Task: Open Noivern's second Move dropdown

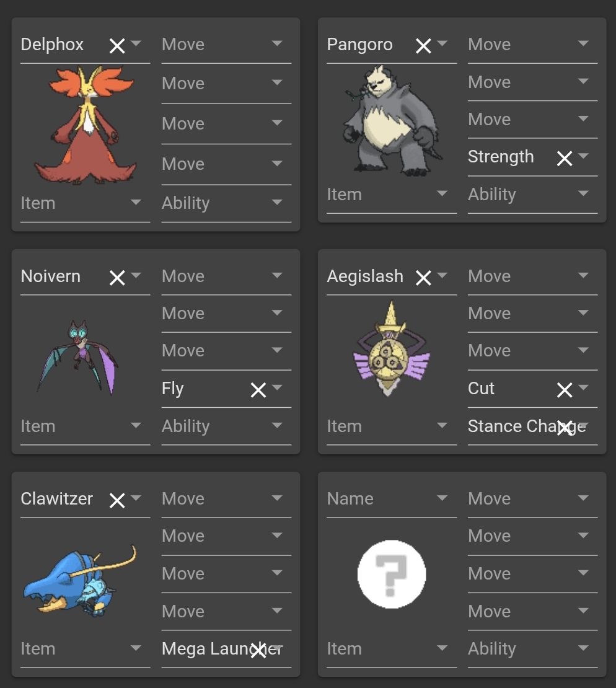Action: point(226,314)
